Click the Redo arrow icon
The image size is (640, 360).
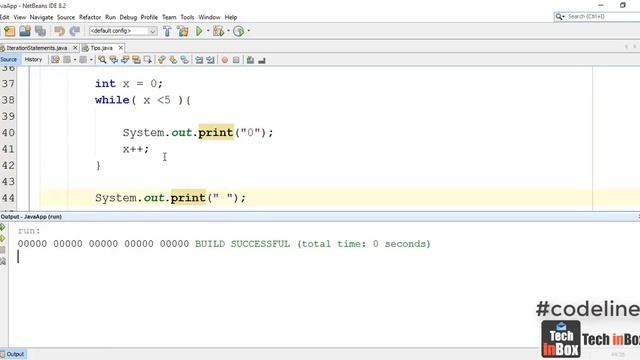tap(75, 31)
